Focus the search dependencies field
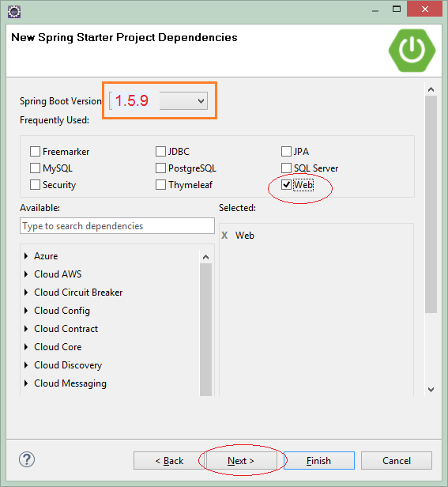448x487 pixels. tap(117, 226)
